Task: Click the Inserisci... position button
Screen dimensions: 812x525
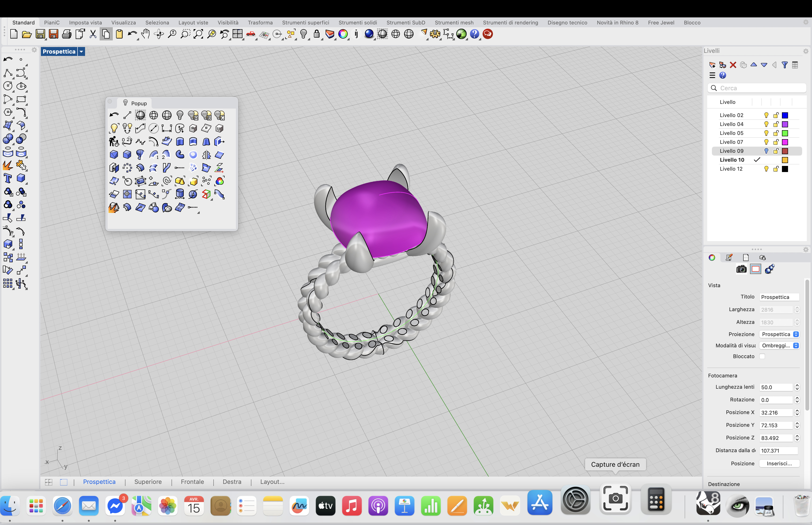Action: [779, 464]
